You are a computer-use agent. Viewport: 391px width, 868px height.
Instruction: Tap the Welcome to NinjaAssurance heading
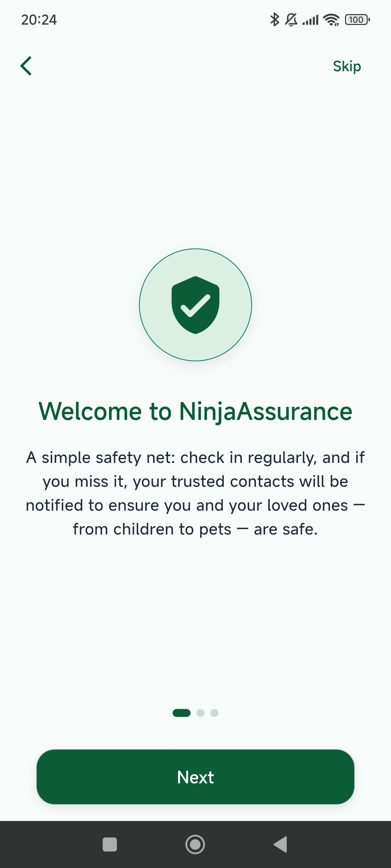195,411
